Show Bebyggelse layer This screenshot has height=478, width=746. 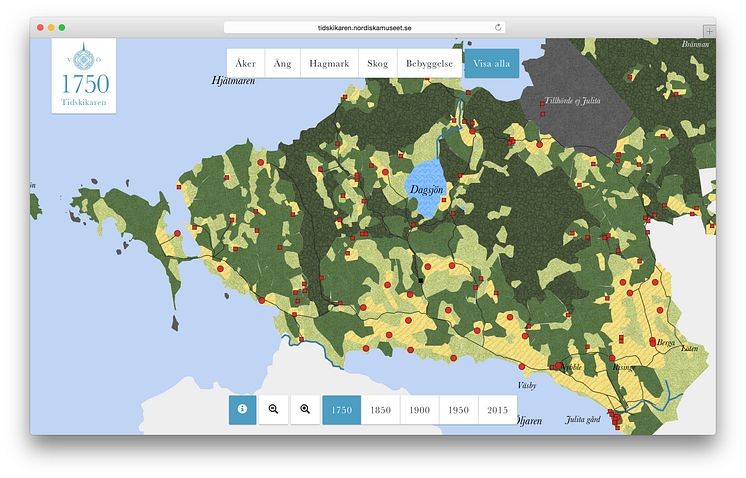pos(429,64)
